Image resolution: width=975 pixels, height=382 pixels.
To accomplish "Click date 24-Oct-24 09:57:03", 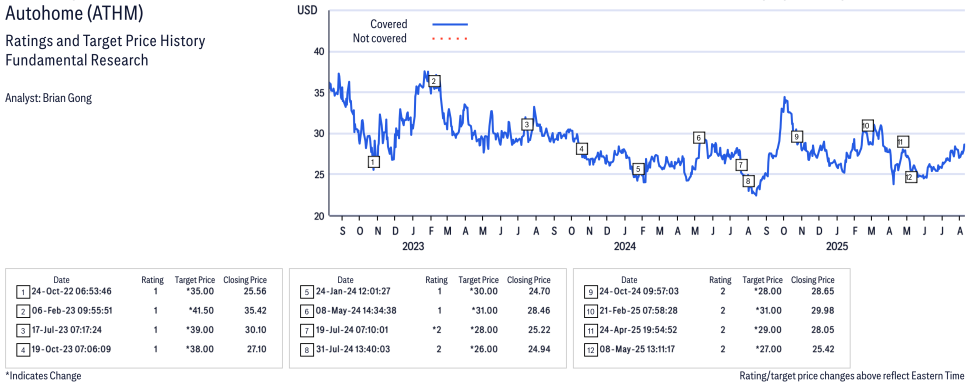I will pos(639,291).
